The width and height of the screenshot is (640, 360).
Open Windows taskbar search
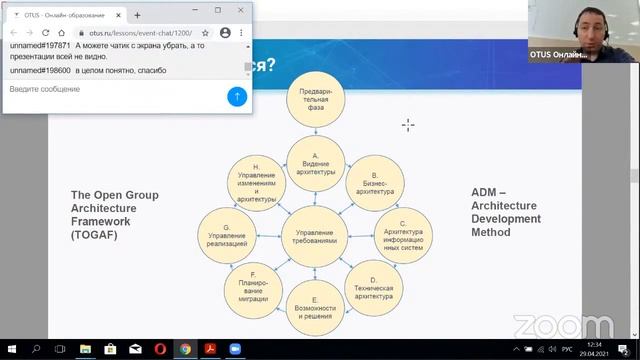click(x=36, y=349)
